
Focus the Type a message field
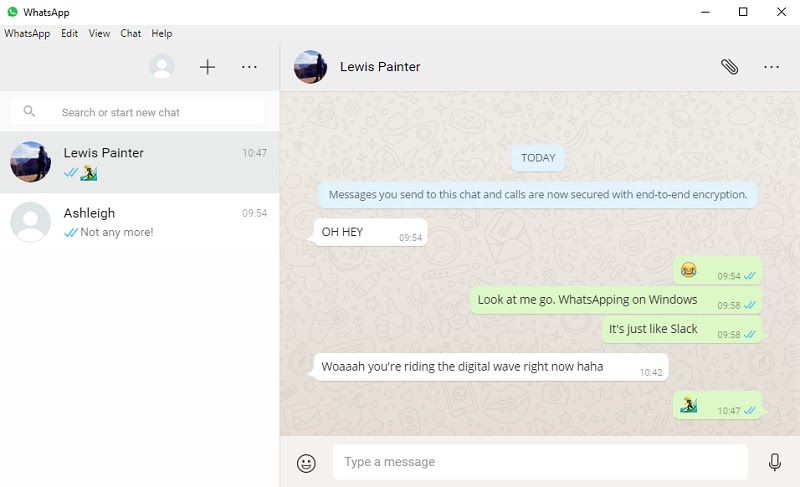point(540,462)
